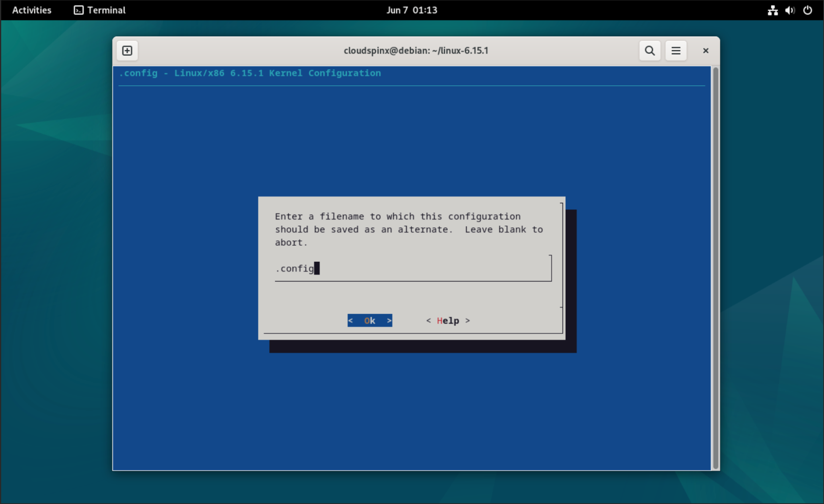Click the Terminal icon in the top bar
Viewport: 824px width, 504px height.
coord(78,10)
